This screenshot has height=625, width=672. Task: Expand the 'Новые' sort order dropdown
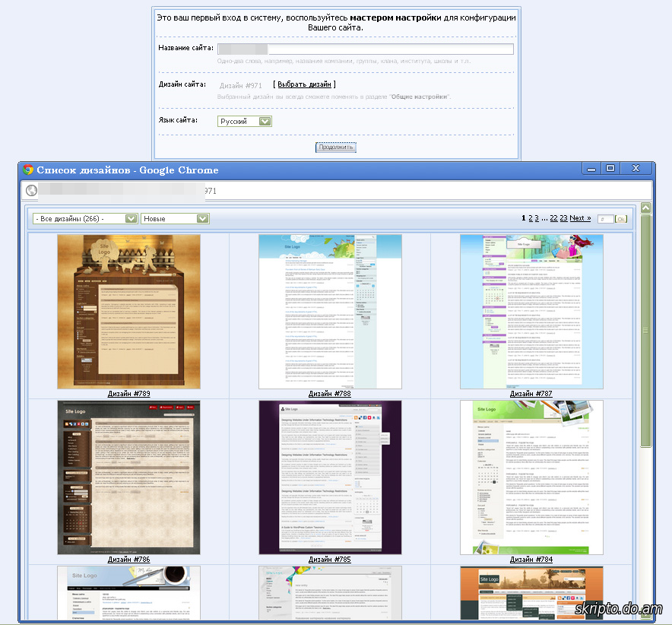pyautogui.click(x=175, y=219)
